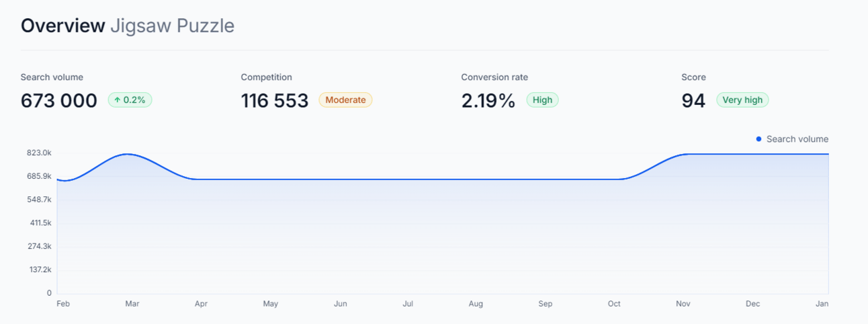This screenshot has height=324, width=868.
Task: Click the chart line peak above March
Action: 128,155
